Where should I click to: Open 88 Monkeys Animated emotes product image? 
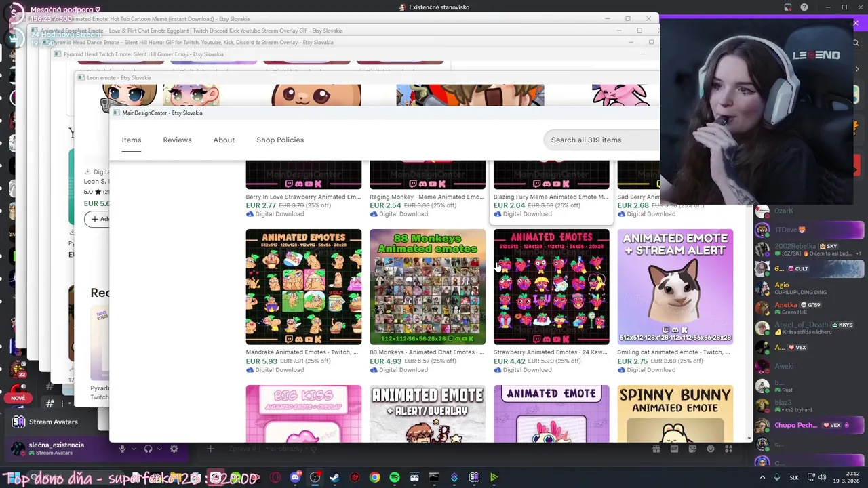(x=428, y=287)
